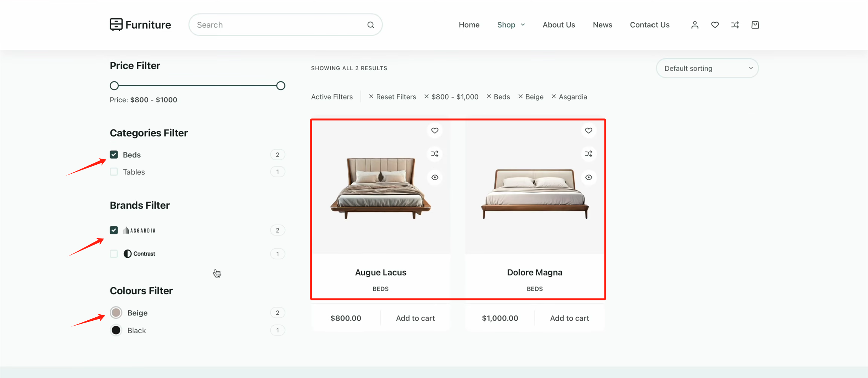Add Dolore Magna ($1,000.00) to cart
Image resolution: width=868 pixels, height=378 pixels.
coord(569,318)
